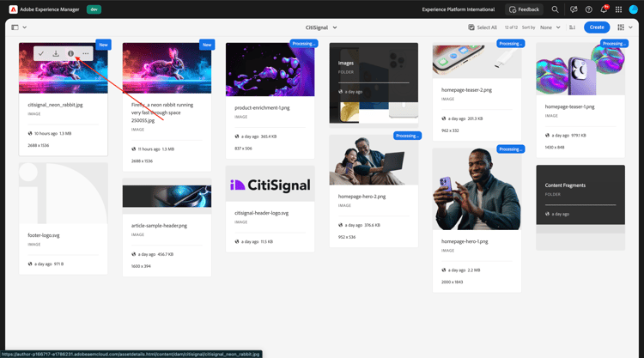Image resolution: width=644 pixels, height=358 pixels.
Task: Click globe icon on article-sample-header.png
Action: [133, 254]
